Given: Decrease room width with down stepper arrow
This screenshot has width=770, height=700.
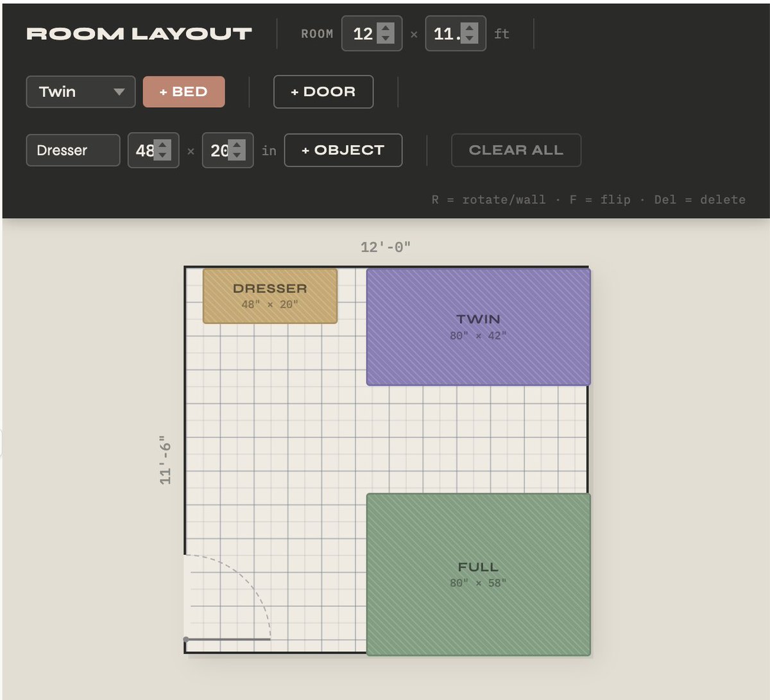Looking at the screenshot, I should point(386,38).
